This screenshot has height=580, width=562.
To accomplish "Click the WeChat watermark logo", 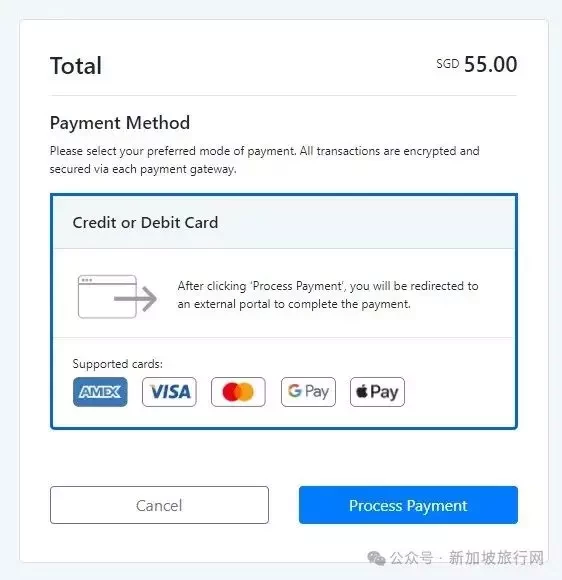I will tap(377, 558).
